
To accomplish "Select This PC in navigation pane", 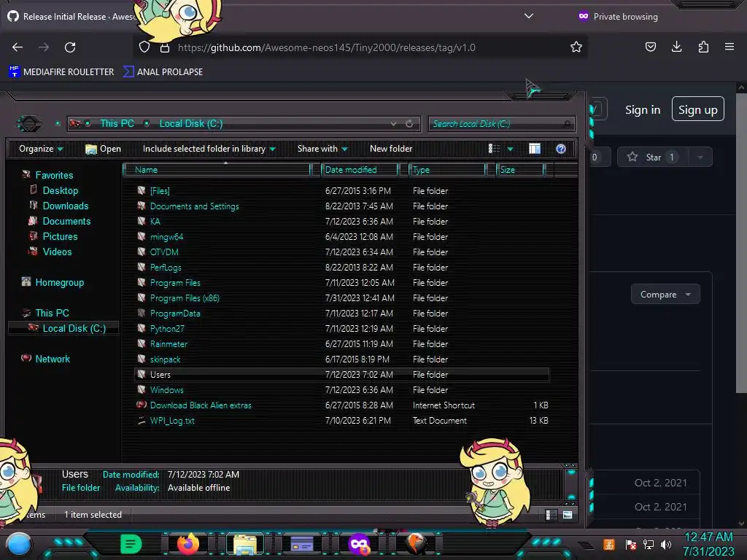I will pyautogui.click(x=52, y=313).
